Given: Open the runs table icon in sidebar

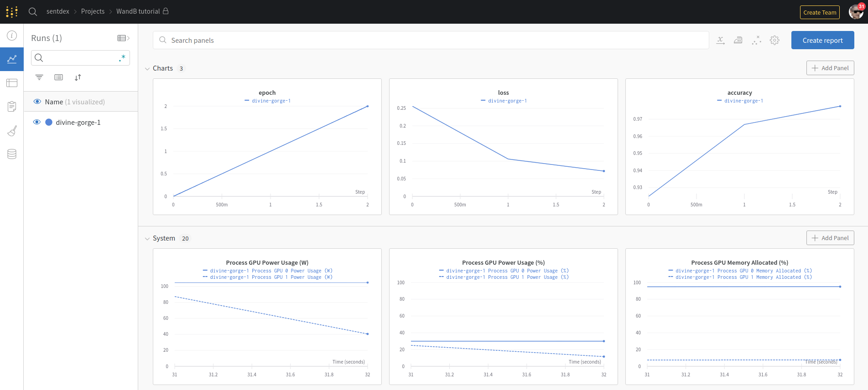Looking at the screenshot, I should [x=12, y=83].
